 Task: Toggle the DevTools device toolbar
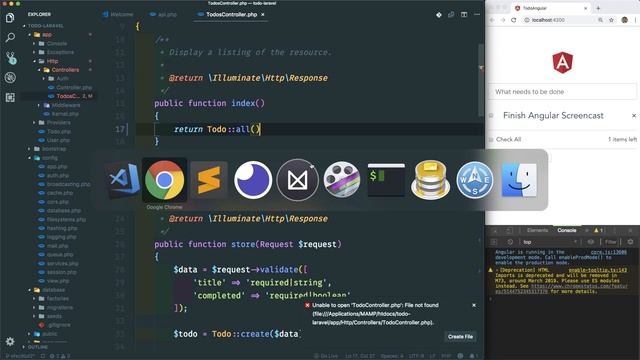tap(509, 231)
